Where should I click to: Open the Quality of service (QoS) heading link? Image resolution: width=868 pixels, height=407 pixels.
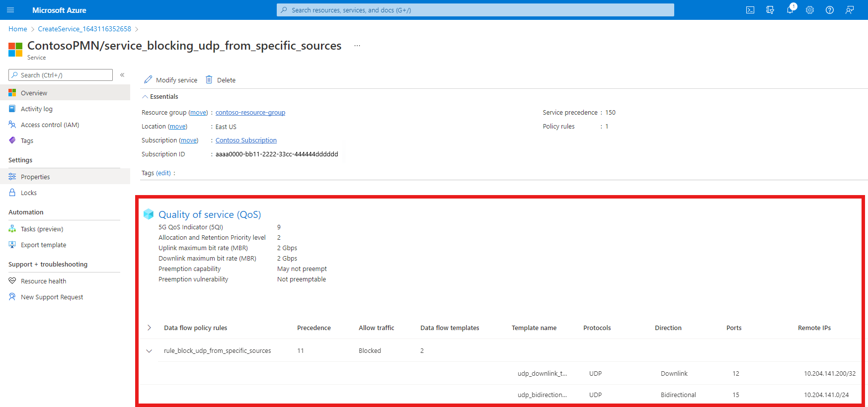[x=210, y=214]
